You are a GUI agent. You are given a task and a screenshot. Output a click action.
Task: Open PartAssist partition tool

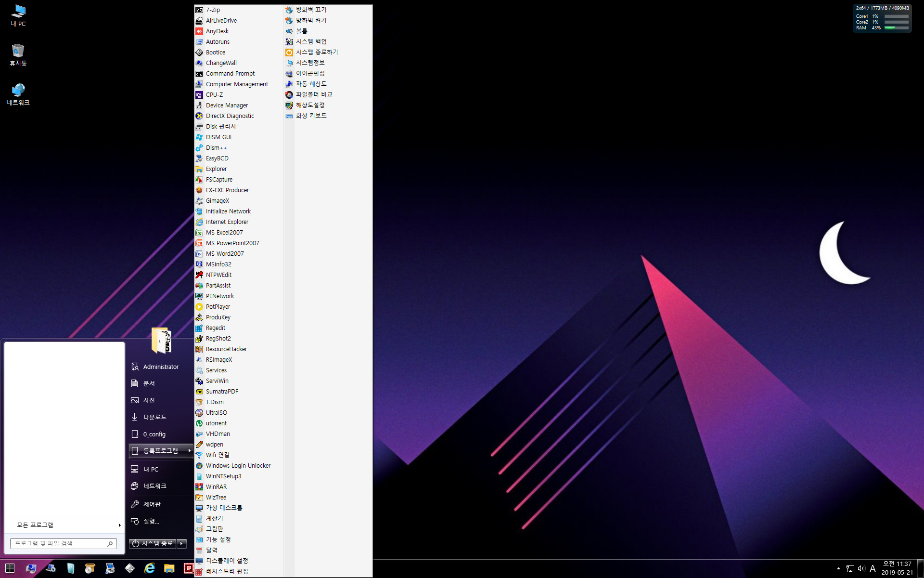239,286
